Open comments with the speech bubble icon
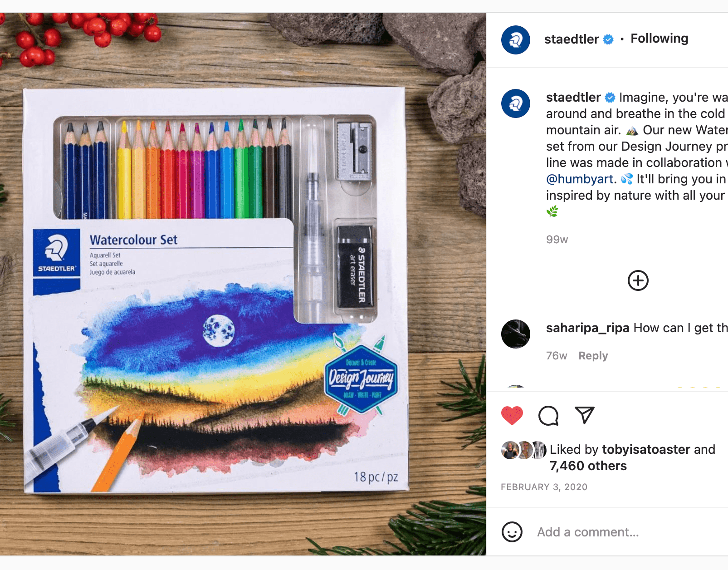This screenshot has height=570, width=728. 548,416
